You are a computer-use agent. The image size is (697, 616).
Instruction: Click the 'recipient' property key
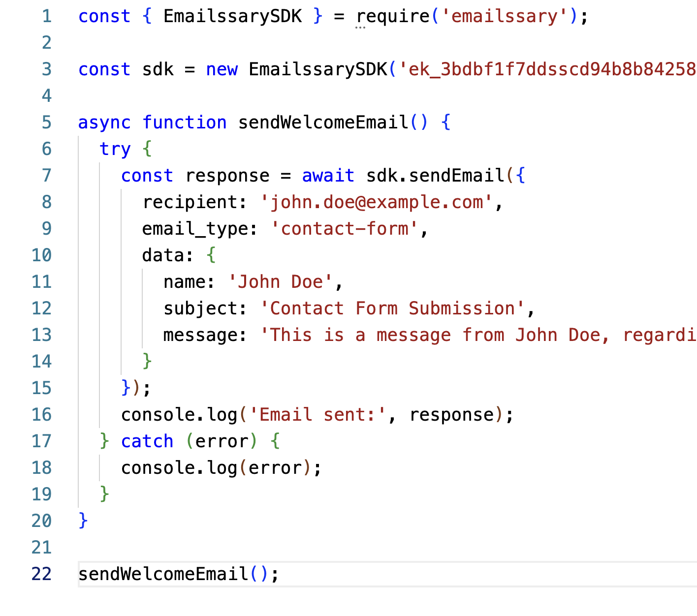(190, 202)
